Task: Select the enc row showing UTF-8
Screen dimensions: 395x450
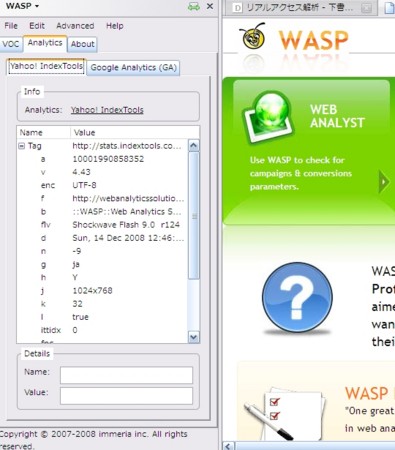Action: click(x=103, y=185)
